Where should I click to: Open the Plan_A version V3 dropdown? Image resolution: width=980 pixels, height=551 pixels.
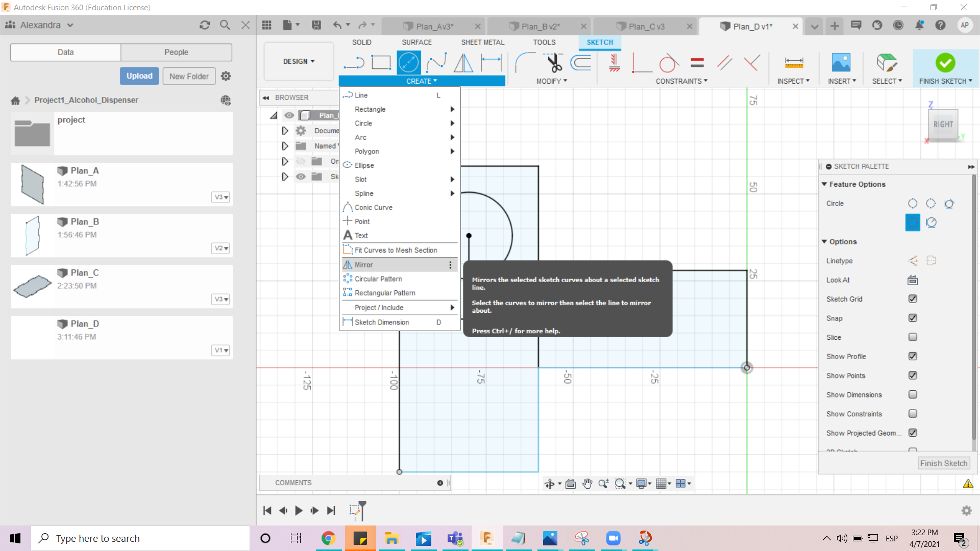coord(221,197)
